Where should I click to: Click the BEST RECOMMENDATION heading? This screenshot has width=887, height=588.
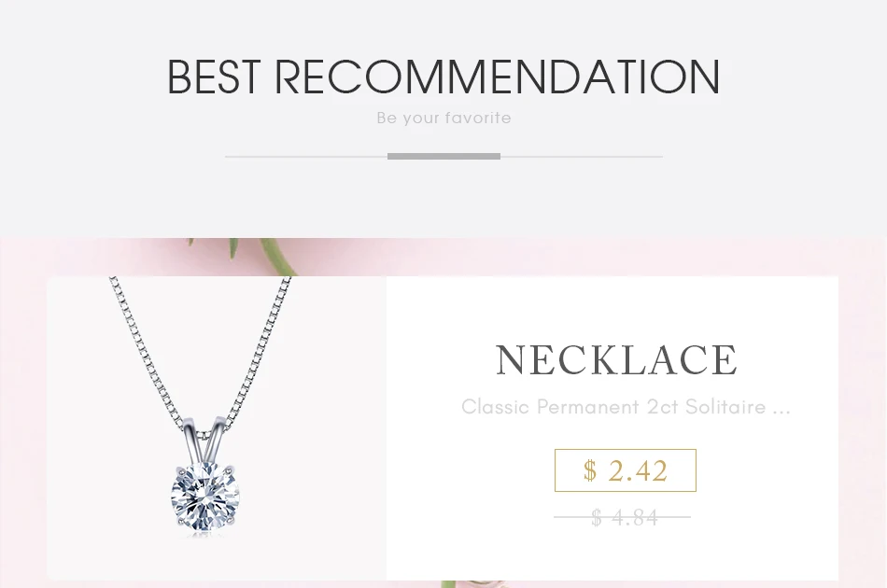(443, 77)
